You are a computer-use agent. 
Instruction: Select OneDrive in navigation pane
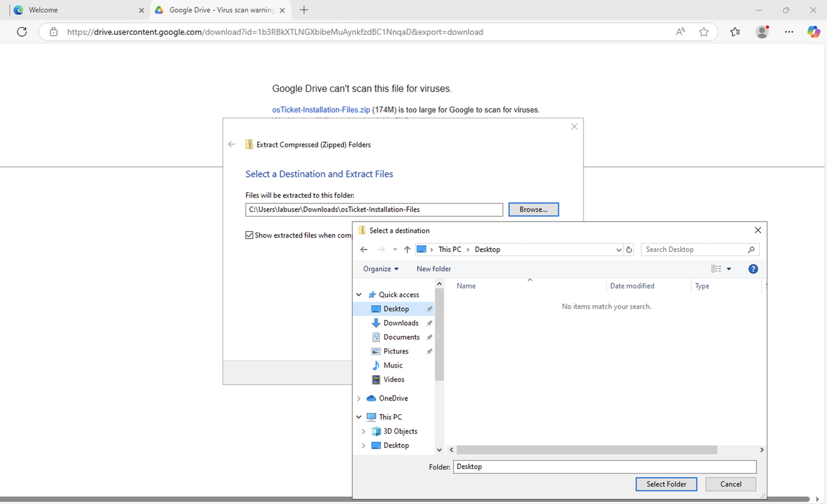[393, 399]
